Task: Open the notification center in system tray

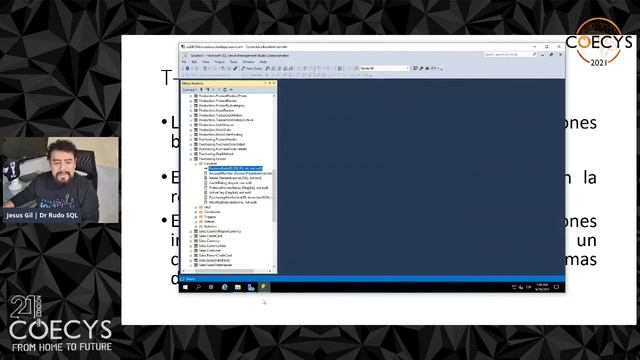Action: coord(556,287)
